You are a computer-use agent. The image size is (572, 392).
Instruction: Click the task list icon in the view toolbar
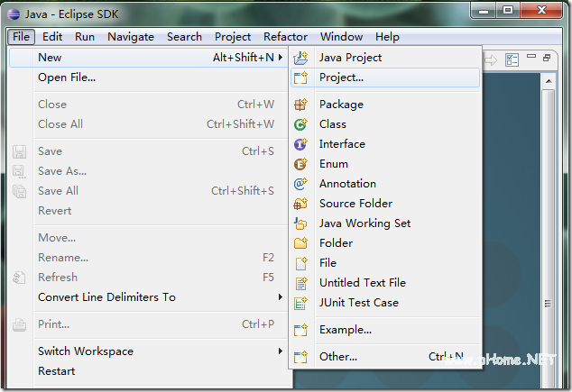click(512, 59)
